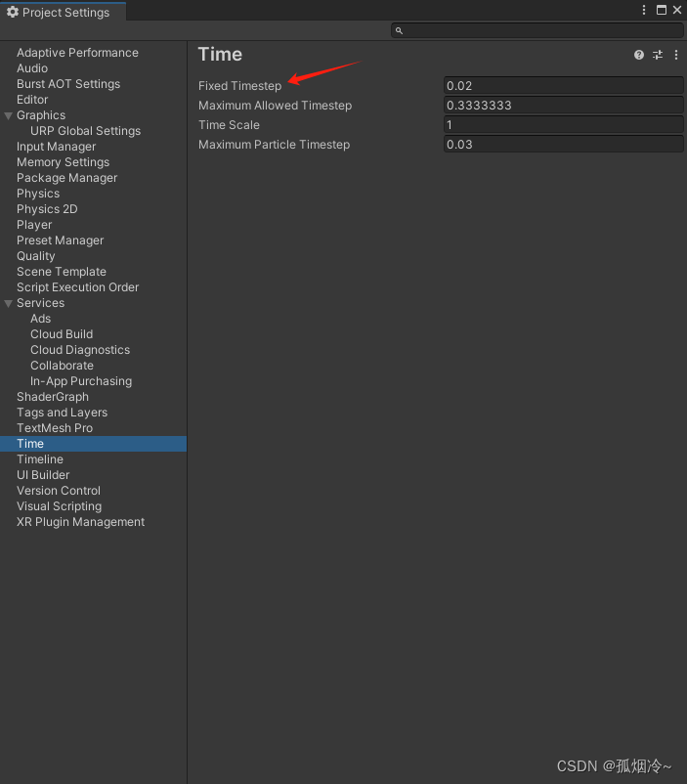Open the Quality settings page
This screenshot has height=784, width=687.
coord(35,255)
